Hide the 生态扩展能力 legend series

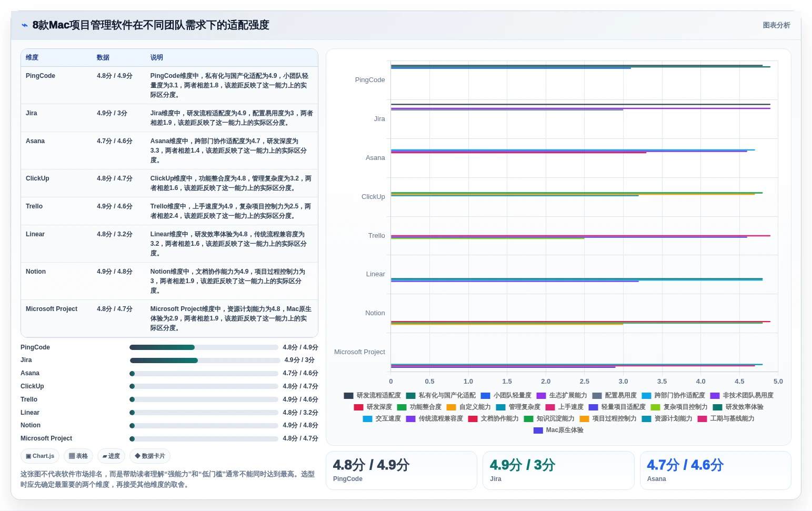pyautogui.click(x=562, y=395)
